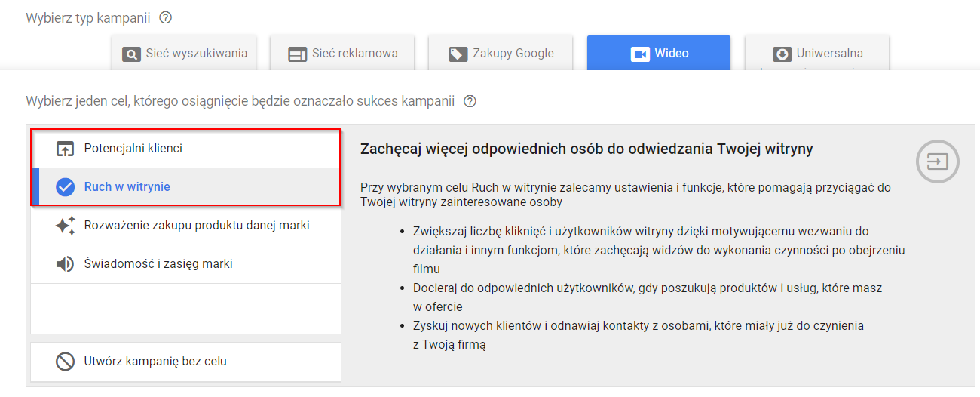The height and width of the screenshot is (397, 980).
Task: Click the Potencjalni klienci window icon
Action: pos(66,149)
